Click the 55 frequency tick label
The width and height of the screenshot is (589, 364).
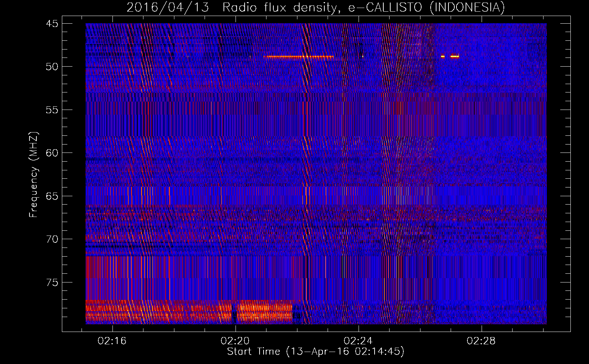pos(52,110)
